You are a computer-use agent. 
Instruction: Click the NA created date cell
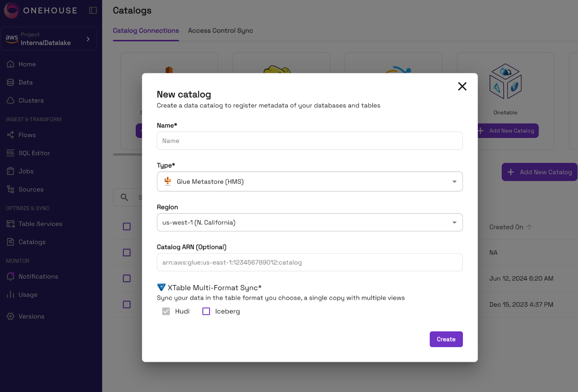coord(493,253)
